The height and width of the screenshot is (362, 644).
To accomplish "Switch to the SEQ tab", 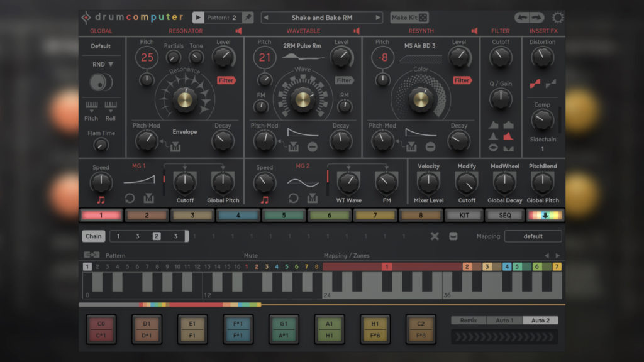I will (505, 216).
